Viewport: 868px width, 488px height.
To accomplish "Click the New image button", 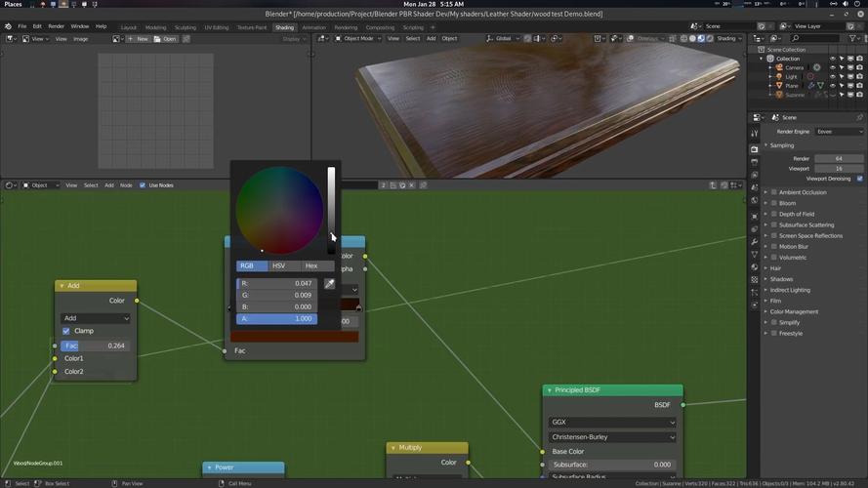I will pyautogui.click(x=138, y=39).
